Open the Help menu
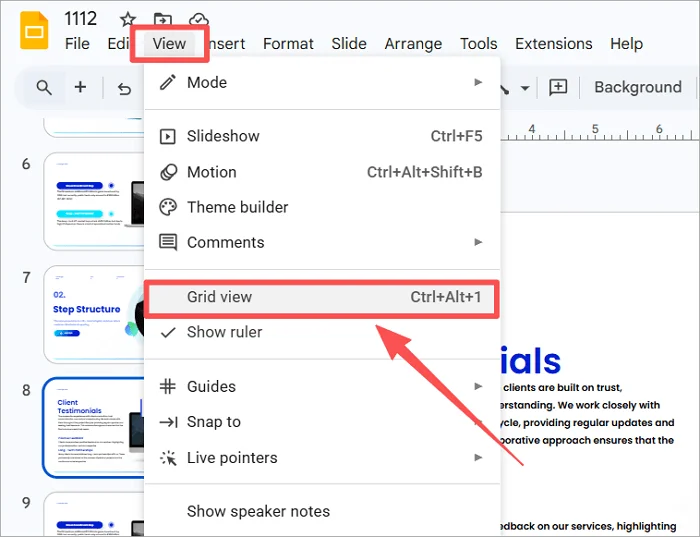700x537 pixels. click(x=626, y=44)
